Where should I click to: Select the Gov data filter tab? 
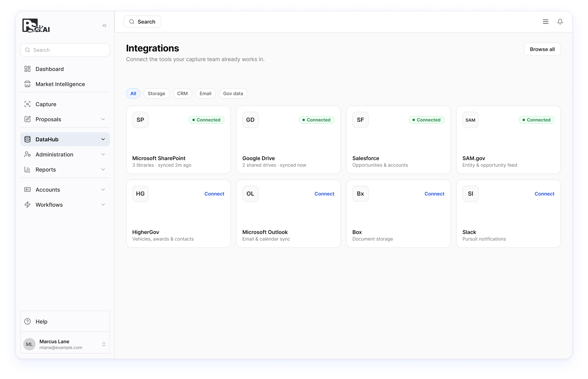point(233,93)
